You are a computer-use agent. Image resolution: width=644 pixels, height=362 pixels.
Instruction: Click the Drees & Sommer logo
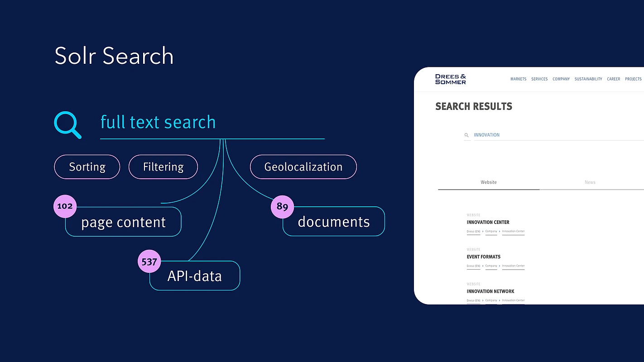pyautogui.click(x=451, y=79)
